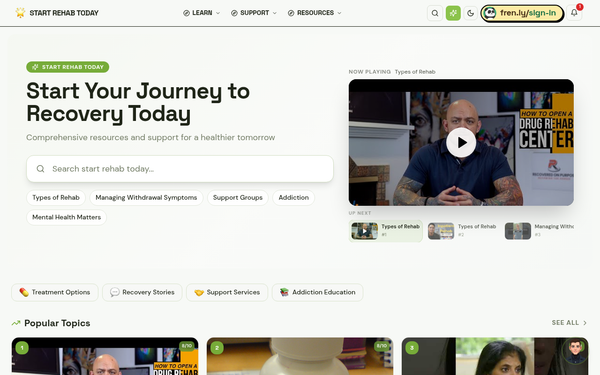Expand the Resources menu
This screenshot has width=600, height=375.
point(315,13)
